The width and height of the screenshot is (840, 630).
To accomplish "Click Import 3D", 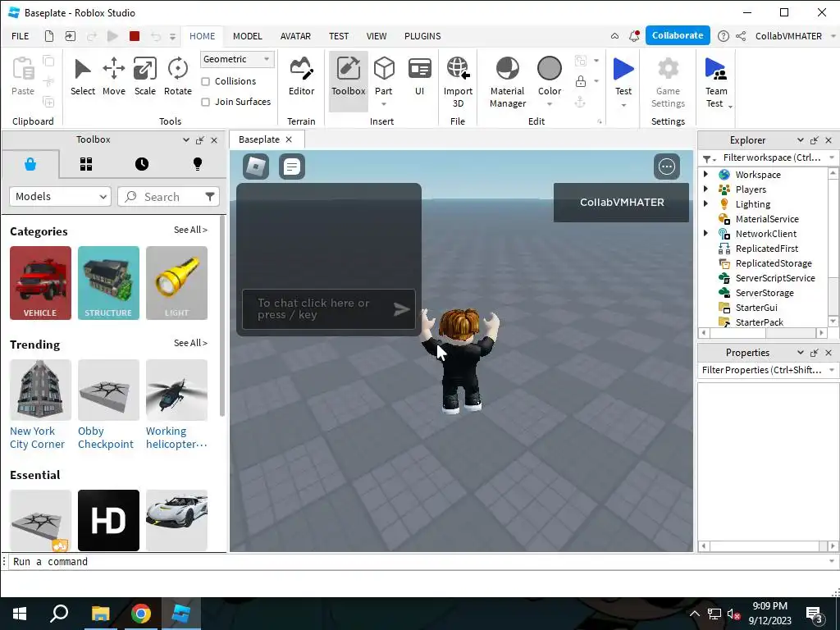I will [458, 82].
